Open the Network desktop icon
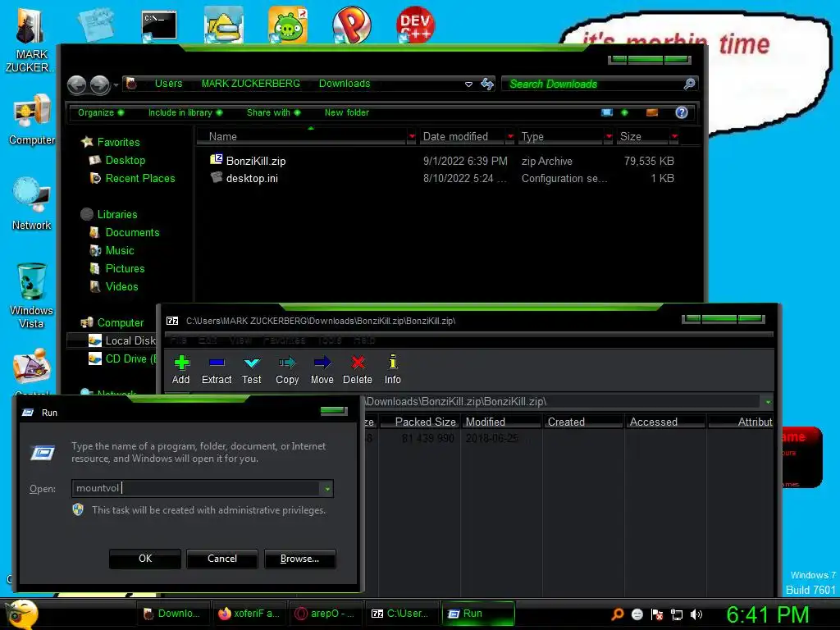 32,204
